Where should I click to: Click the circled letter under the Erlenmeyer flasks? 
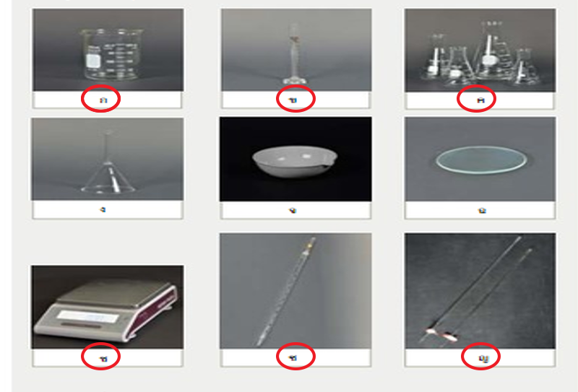480,100
